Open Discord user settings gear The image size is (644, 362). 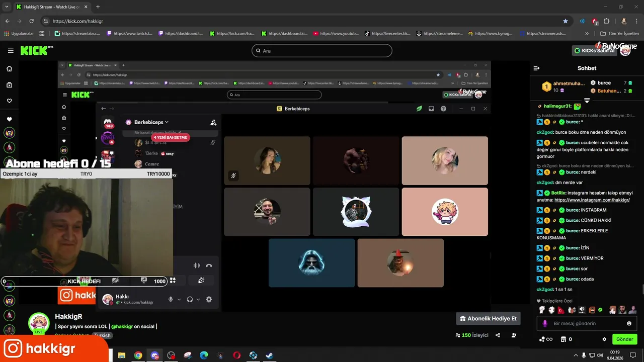pyautogui.click(x=209, y=299)
